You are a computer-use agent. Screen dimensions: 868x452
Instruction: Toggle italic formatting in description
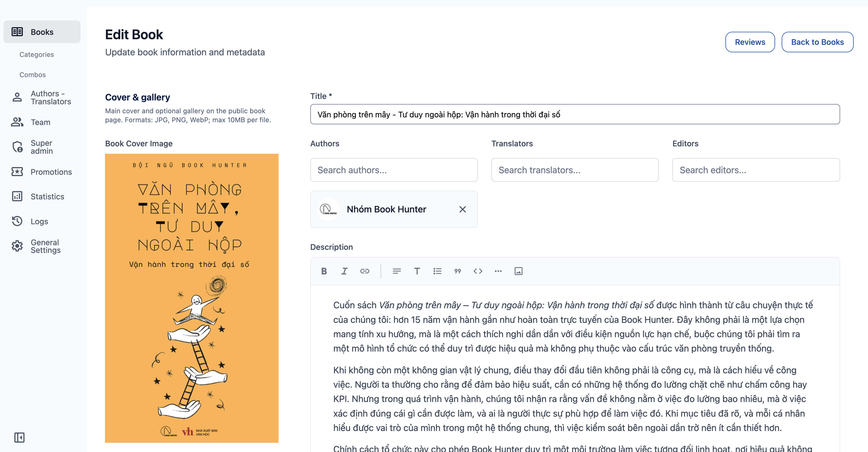tap(344, 271)
